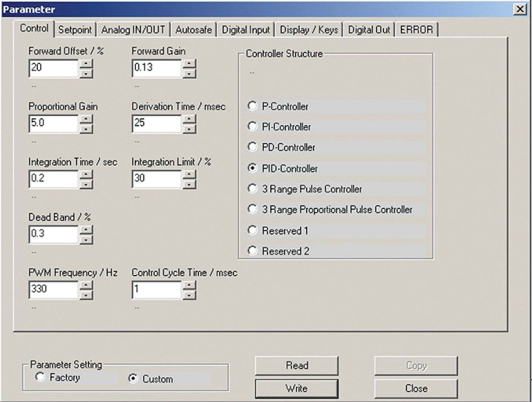Viewport: 532px width, 402px height.
Task: Increase Dead Band using up arrow
Action: 86,230
